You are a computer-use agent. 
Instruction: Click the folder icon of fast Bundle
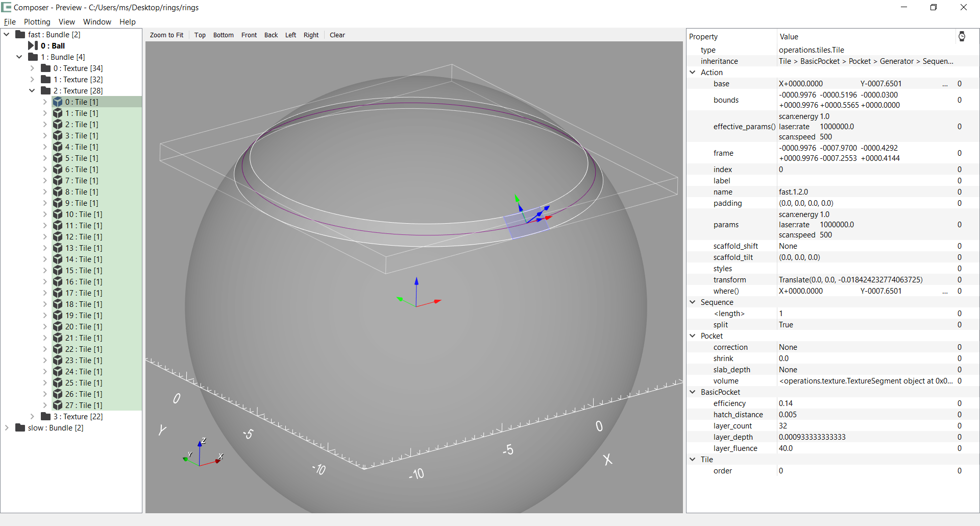[20, 34]
